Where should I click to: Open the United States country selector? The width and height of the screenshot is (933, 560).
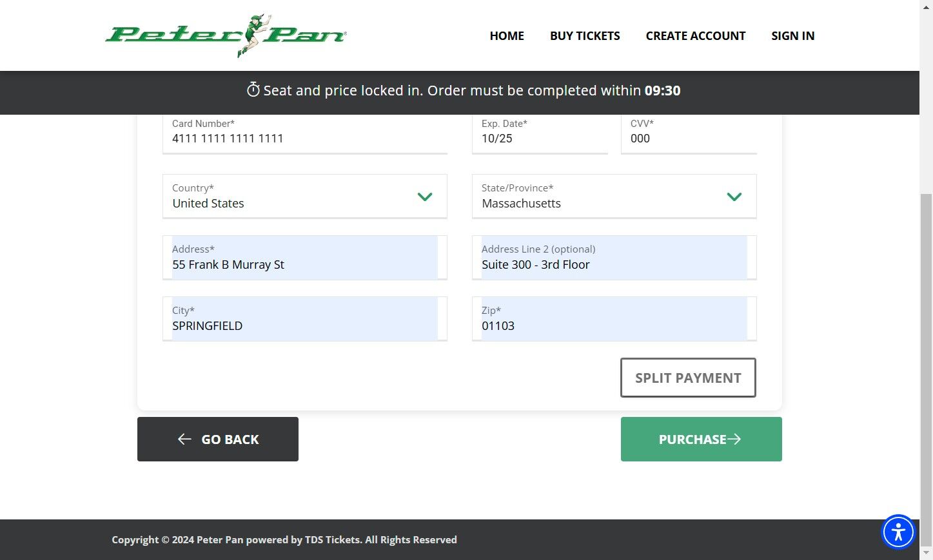coord(290,197)
